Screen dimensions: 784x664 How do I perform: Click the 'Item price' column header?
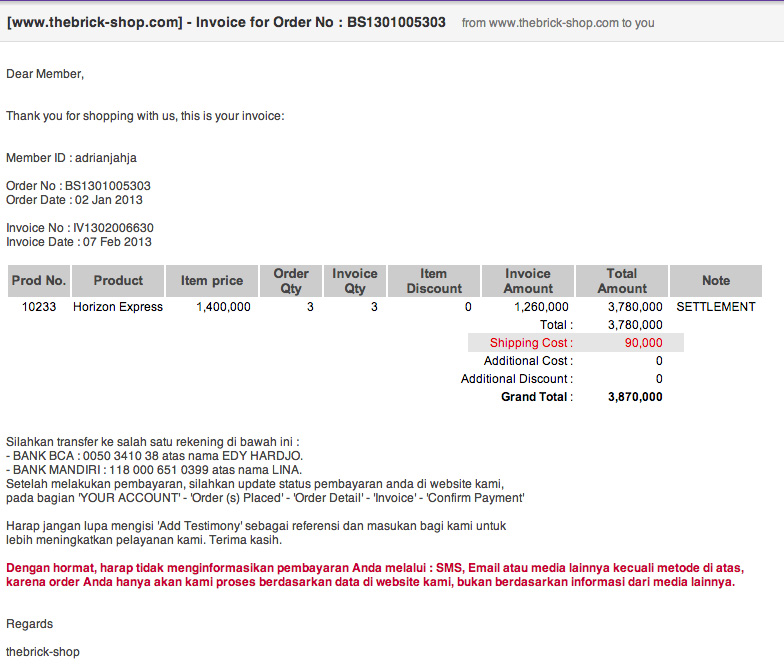[212, 281]
